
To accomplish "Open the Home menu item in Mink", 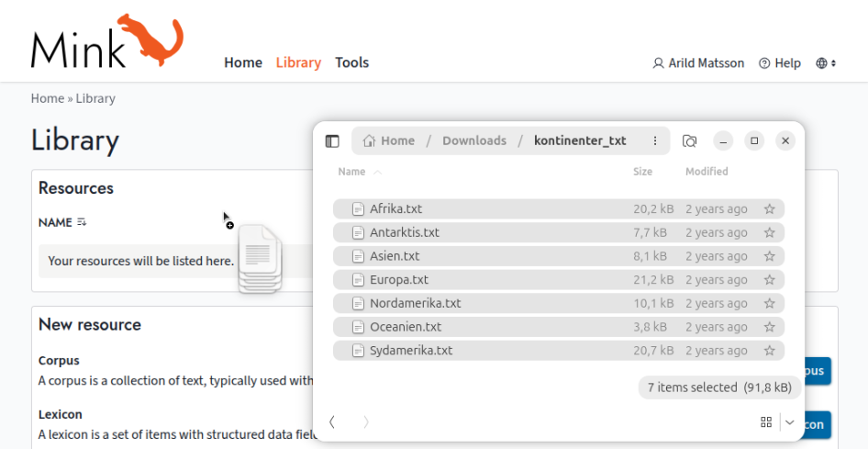I will tap(243, 62).
